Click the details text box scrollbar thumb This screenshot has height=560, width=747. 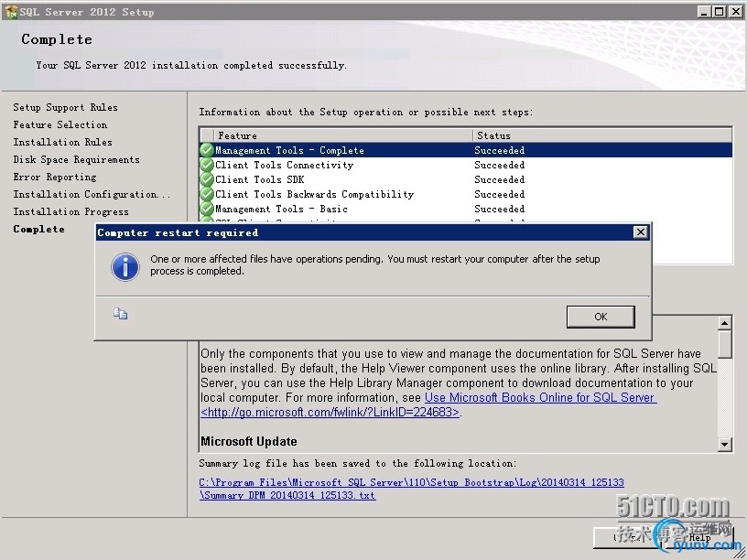pyautogui.click(x=725, y=344)
